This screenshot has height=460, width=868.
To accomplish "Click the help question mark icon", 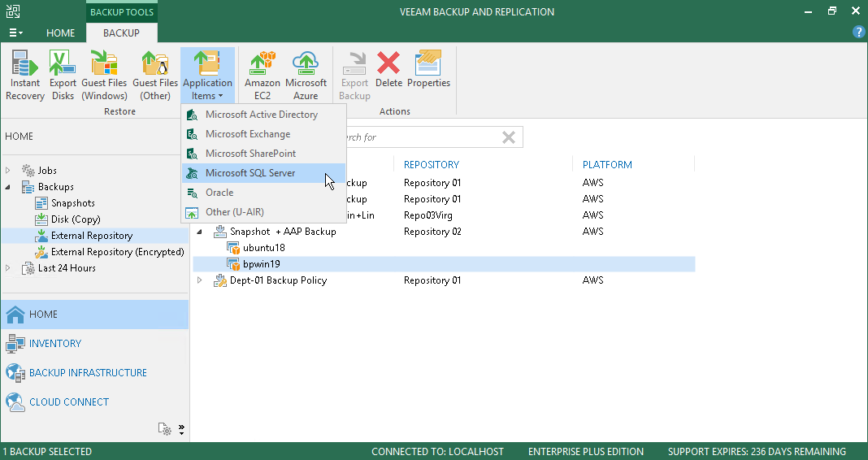I will coord(858,32).
